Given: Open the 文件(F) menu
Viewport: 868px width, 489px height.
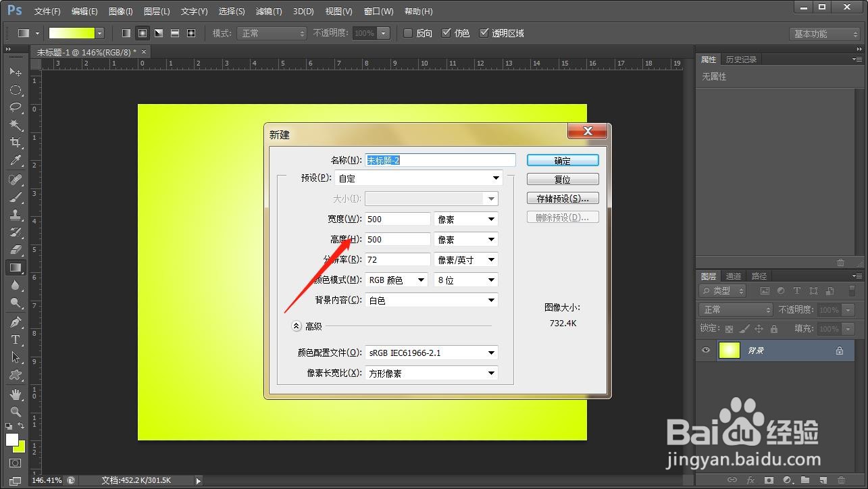Looking at the screenshot, I should [47, 11].
